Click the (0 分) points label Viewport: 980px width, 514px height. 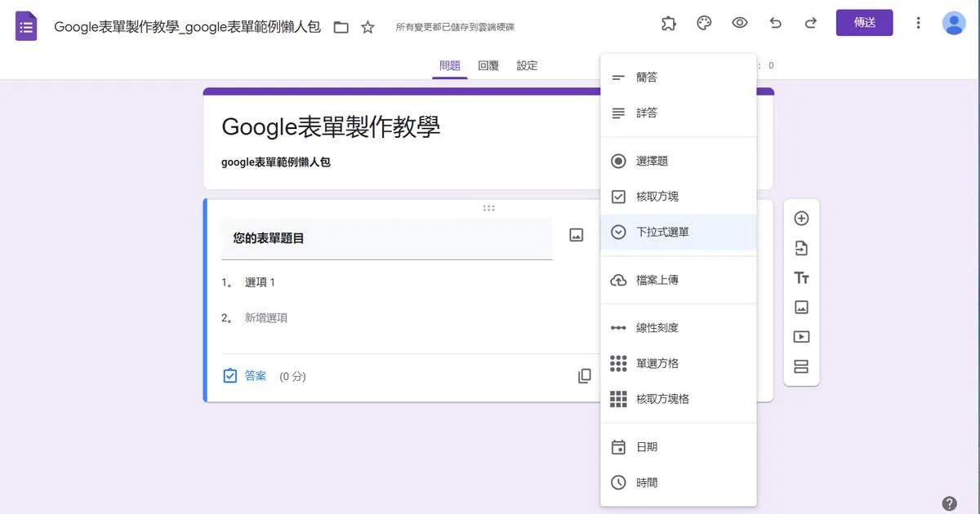(x=292, y=377)
